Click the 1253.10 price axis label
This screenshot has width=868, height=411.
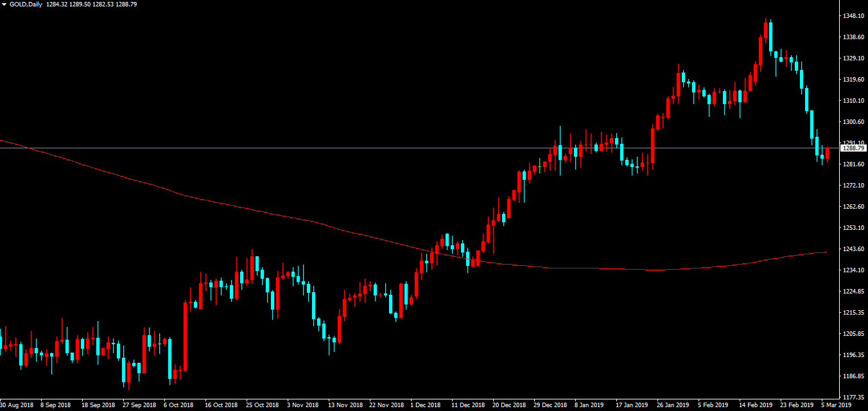(x=852, y=227)
